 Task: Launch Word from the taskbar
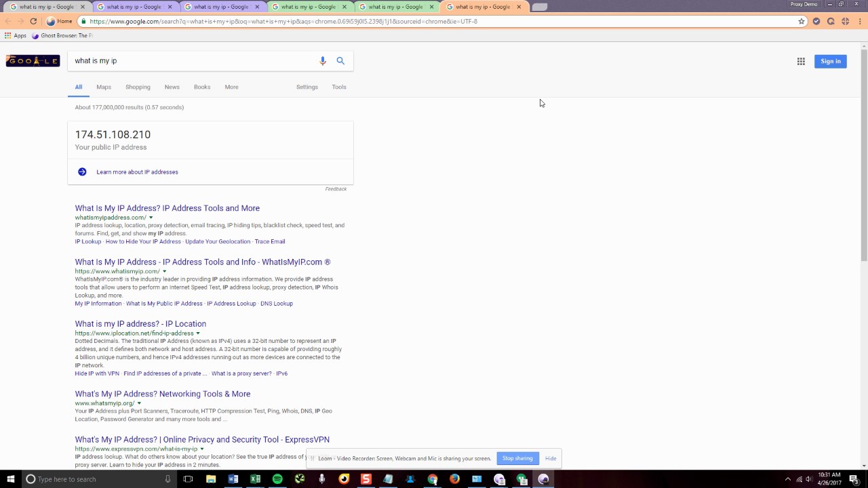point(233,479)
